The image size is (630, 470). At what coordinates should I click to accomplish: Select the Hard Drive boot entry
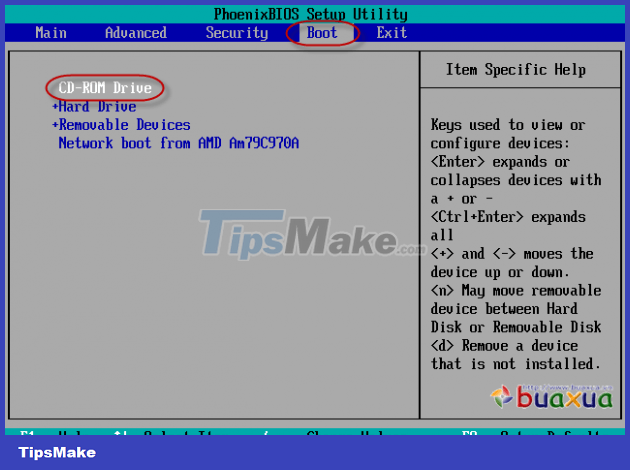[x=98, y=106]
